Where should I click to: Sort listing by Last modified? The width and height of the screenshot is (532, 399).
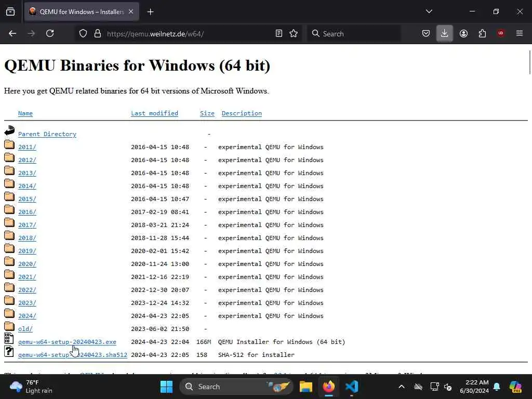155,113
